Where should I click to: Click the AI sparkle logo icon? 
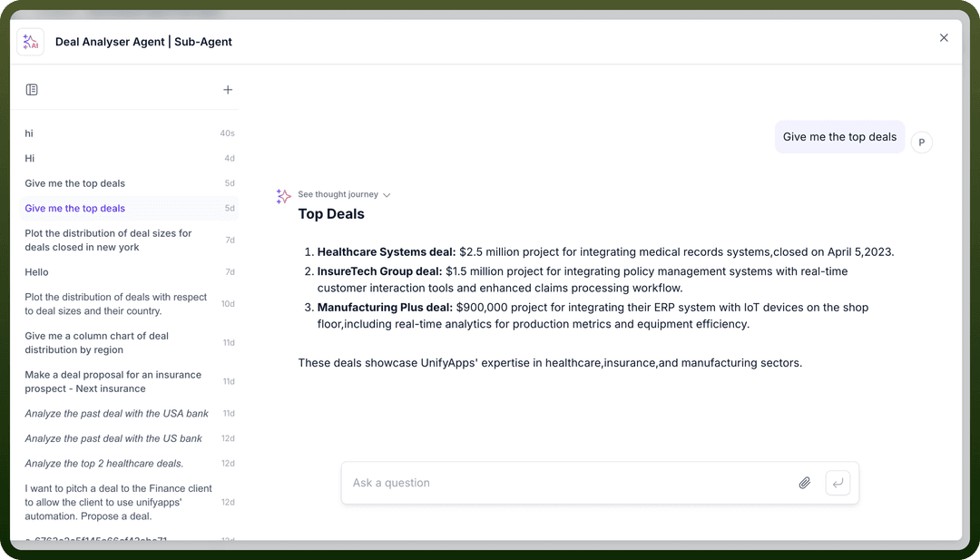(31, 42)
